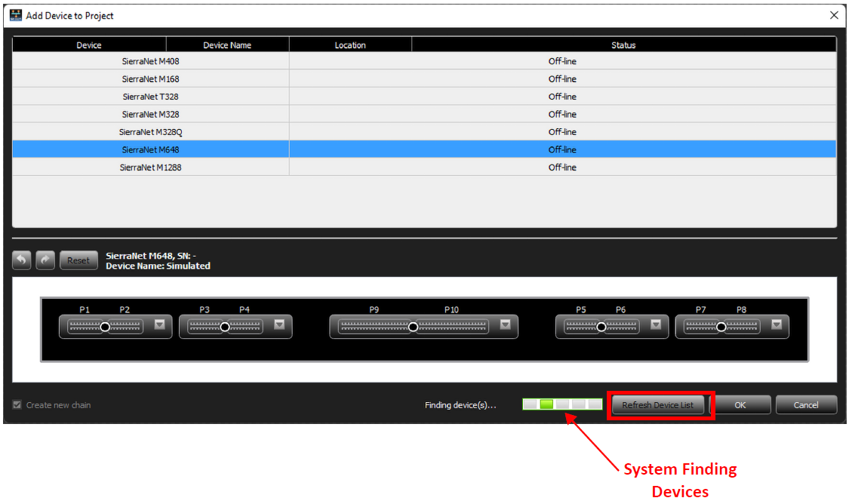Select the SierraNet M328Q row
This screenshot has height=504, width=849.
pyautogui.click(x=424, y=132)
